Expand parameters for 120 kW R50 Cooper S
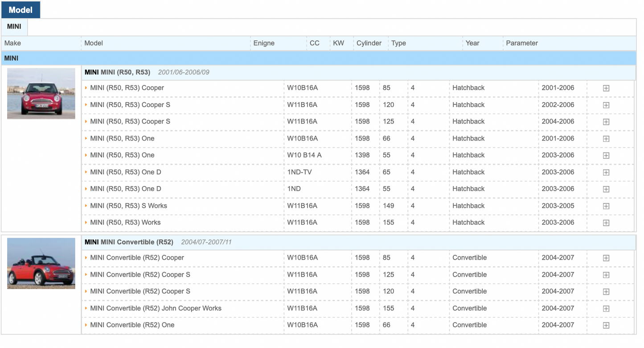Image resolution: width=644 pixels, height=348 pixels. click(606, 105)
